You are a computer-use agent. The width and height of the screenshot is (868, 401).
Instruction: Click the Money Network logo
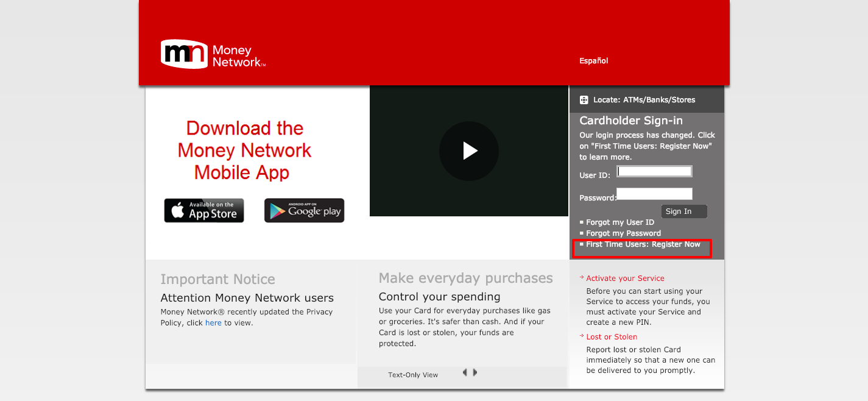(x=213, y=54)
